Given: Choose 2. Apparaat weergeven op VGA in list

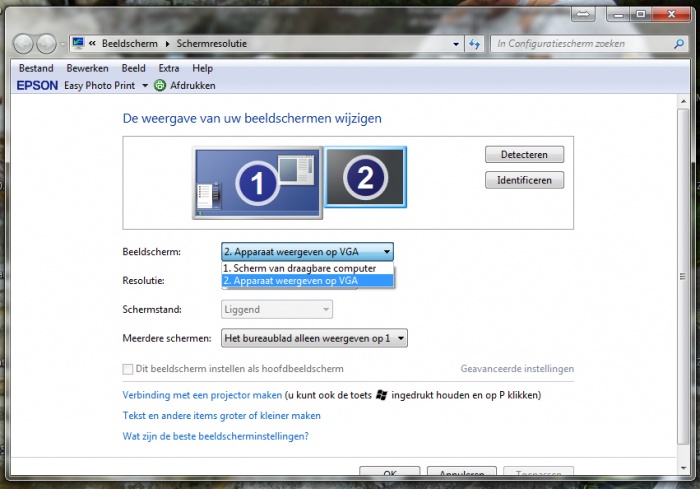Looking at the screenshot, I should (308, 280).
